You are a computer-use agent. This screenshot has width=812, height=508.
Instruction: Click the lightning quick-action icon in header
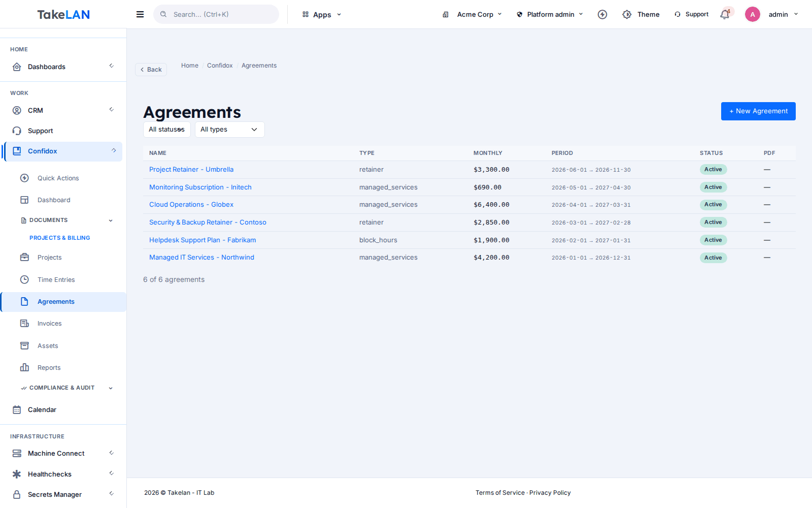tap(602, 14)
